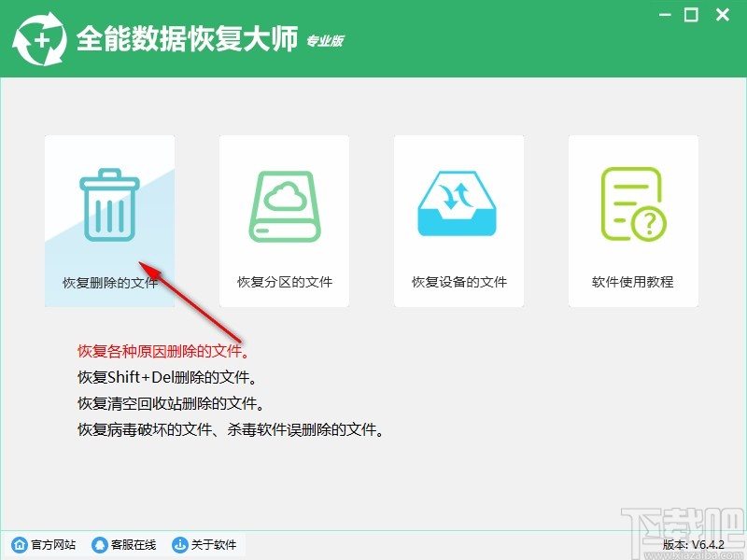Click the text 恢复清空回收站删除的文件

[x=171, y=404]
